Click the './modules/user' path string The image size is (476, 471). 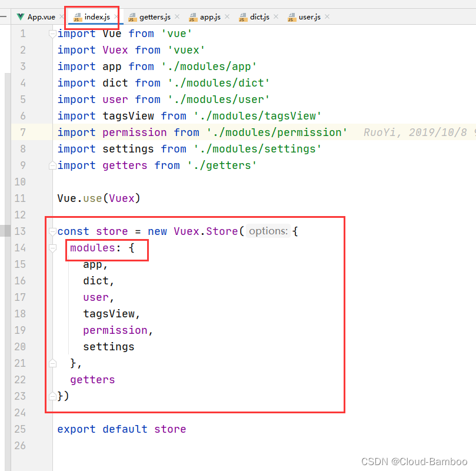(x=218, y=99)
